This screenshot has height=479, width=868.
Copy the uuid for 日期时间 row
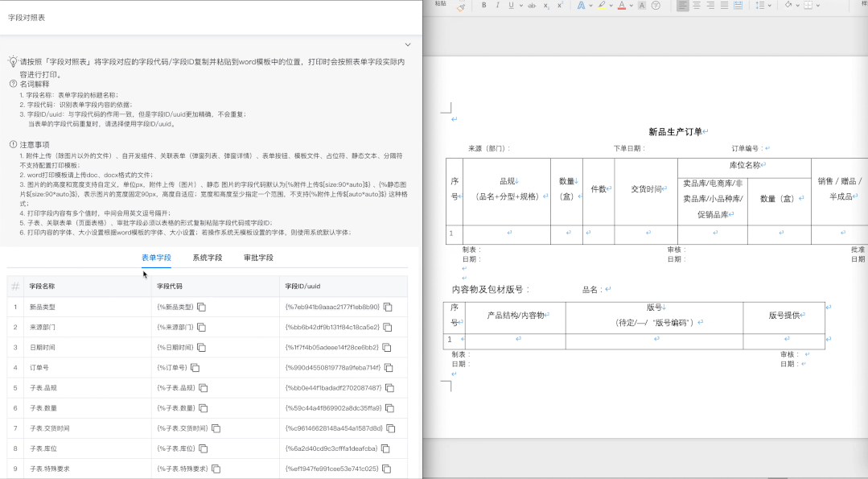tap(387, 347)
